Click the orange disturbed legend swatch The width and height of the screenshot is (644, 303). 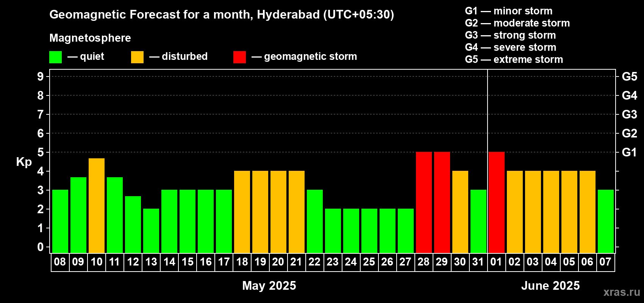(138, 57)
